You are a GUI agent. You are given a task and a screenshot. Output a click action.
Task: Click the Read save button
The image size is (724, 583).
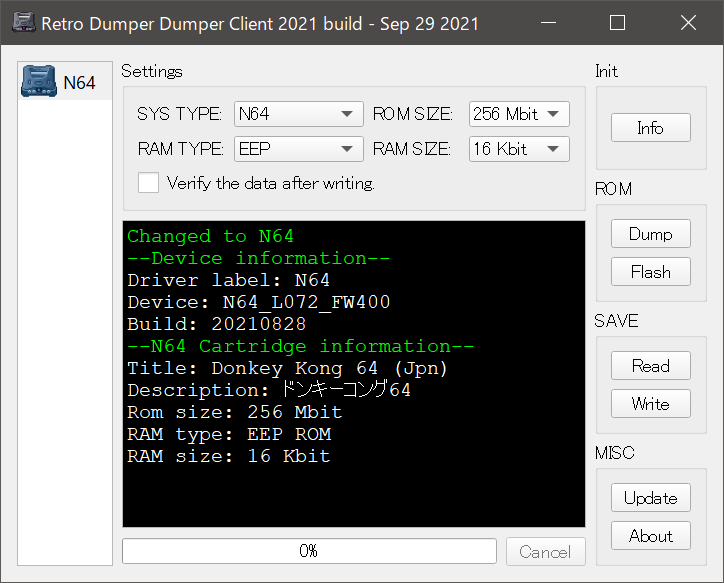[651, 366]
